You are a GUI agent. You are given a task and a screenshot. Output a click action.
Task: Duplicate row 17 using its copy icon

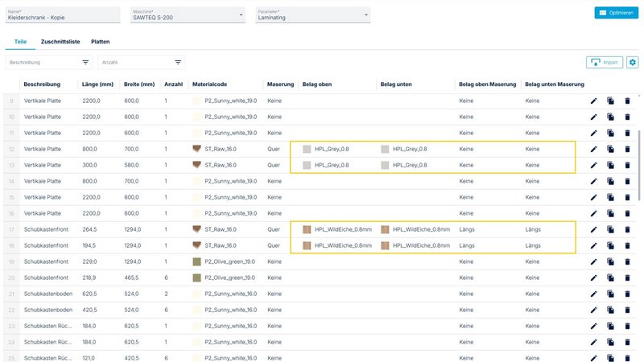(610, 229)
